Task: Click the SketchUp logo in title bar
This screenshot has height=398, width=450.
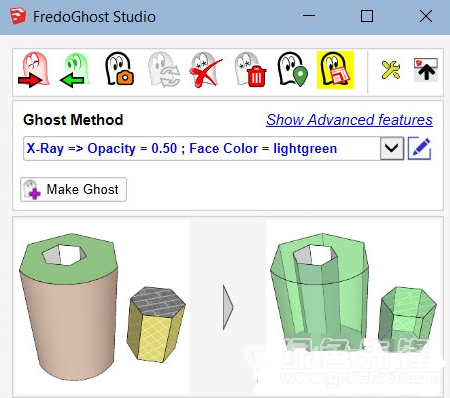Action: (18, 16)
